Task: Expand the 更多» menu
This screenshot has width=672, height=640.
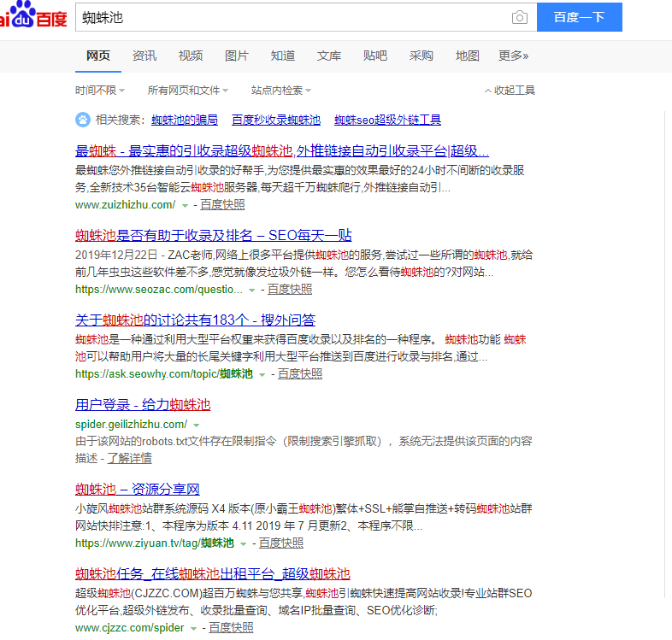Action: tap(514, 56)
